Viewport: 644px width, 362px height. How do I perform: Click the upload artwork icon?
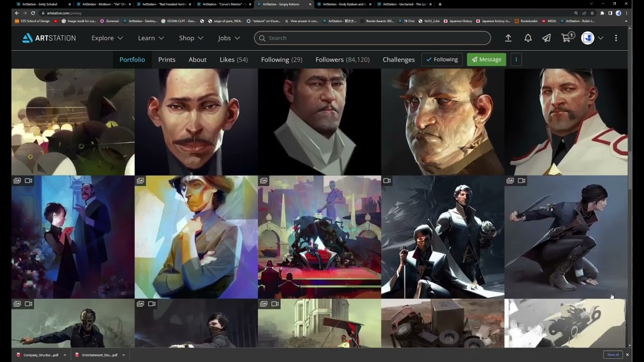pyautogui.click(x=508, y=38)
